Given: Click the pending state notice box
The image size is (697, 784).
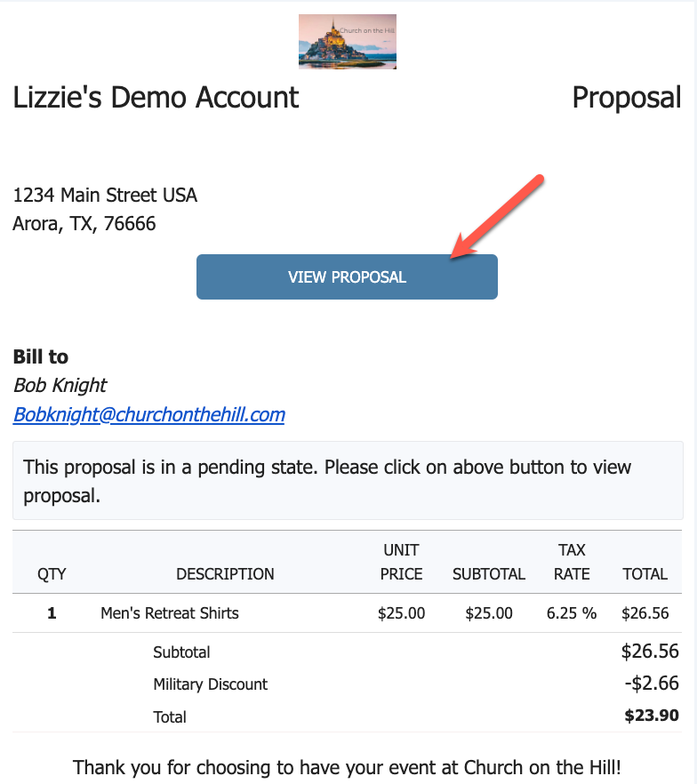Looking at the screenshot, I should (x=347, y=481).
